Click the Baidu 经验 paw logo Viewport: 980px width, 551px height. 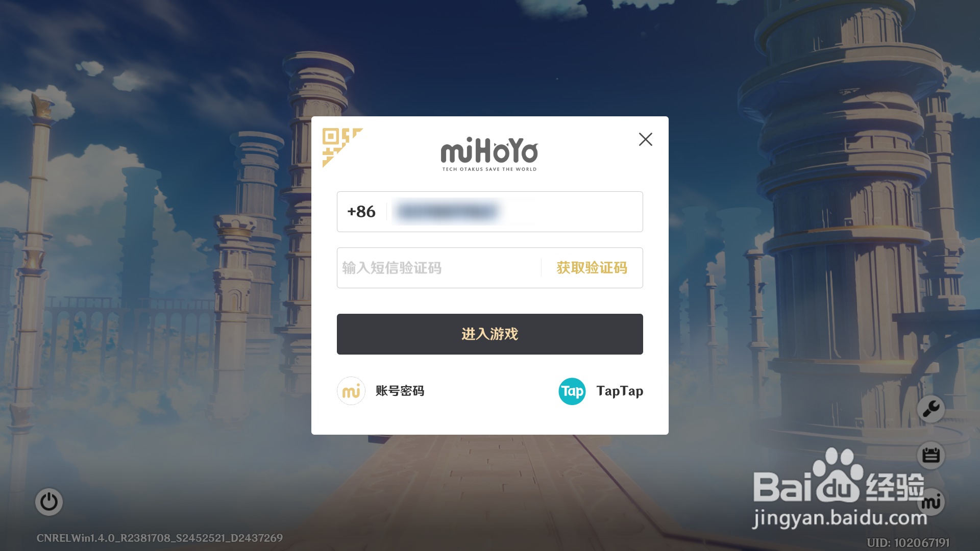click(839, 475)
